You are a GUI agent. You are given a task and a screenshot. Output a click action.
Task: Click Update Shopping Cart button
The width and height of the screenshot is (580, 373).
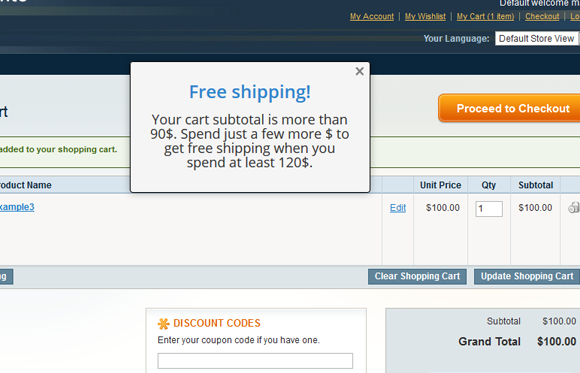click(x=527, y=276)
